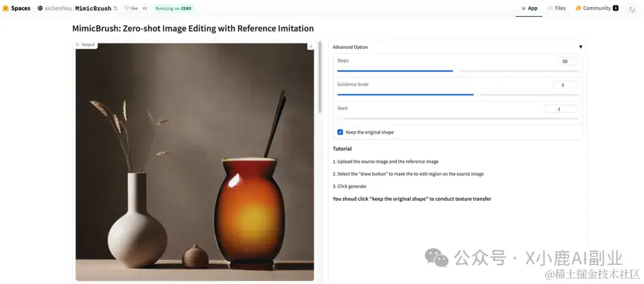Switch to the Files tab
Screen dimensions: 644x284
556,8
